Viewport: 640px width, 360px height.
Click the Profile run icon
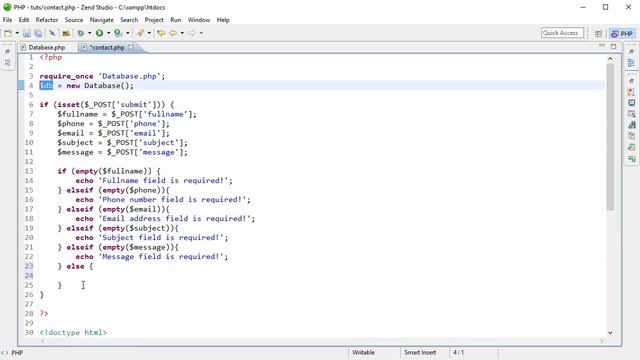tap(118, 33)
